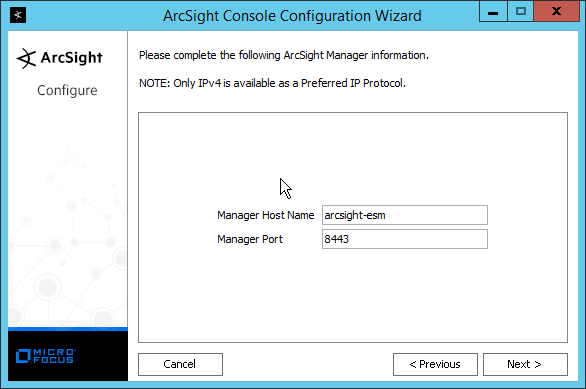Return to the previous wizard step
Viewport: 586px width, 389px height.
click(x=435, y=364)
